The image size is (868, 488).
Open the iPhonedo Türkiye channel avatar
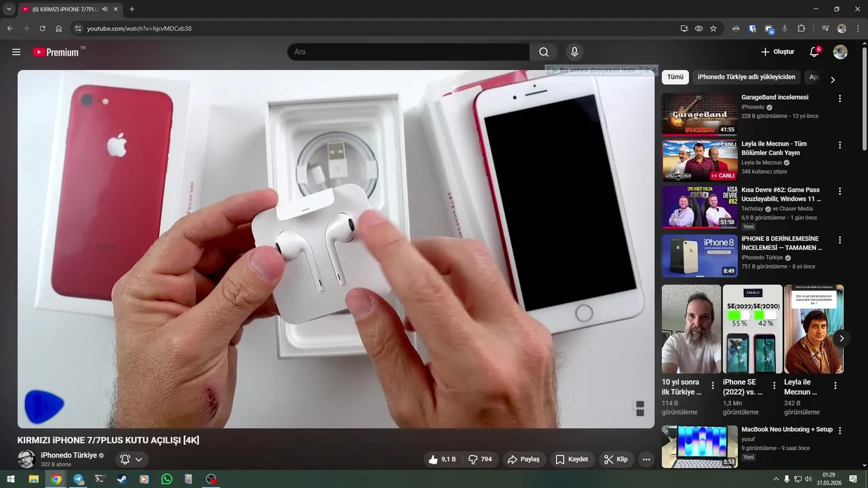(x=26, y=459)
